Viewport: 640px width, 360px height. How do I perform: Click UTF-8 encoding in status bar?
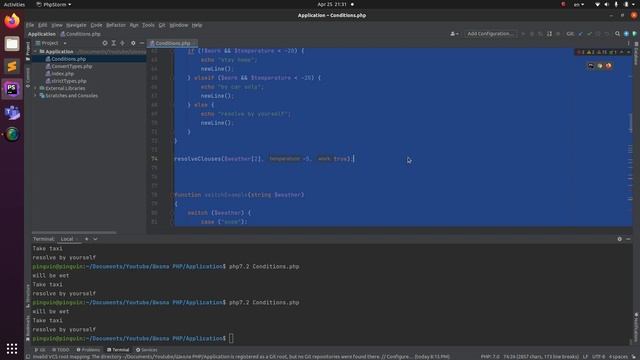(598, 357)
